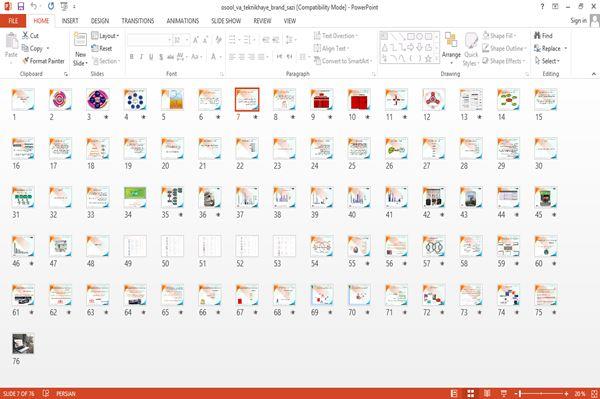600x399 pixels.
Task: Click Sign in link
Action: (578, 21)
